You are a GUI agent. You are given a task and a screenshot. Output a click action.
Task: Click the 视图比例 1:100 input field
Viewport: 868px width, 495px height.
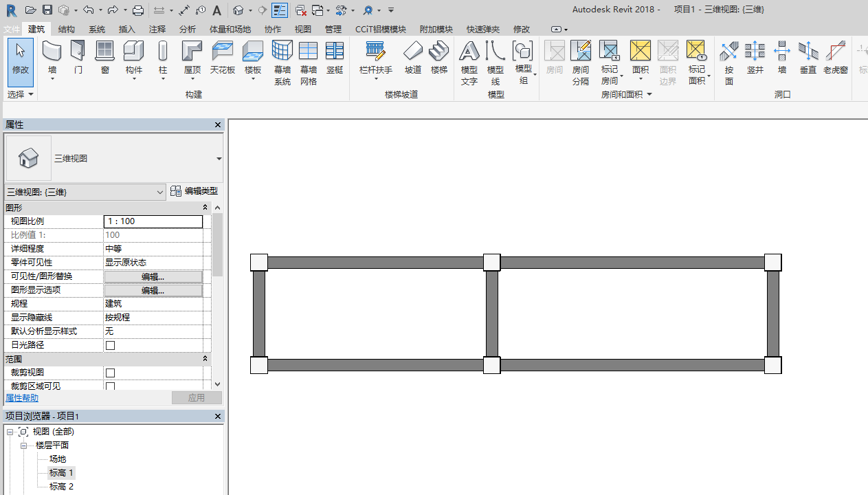153,221
